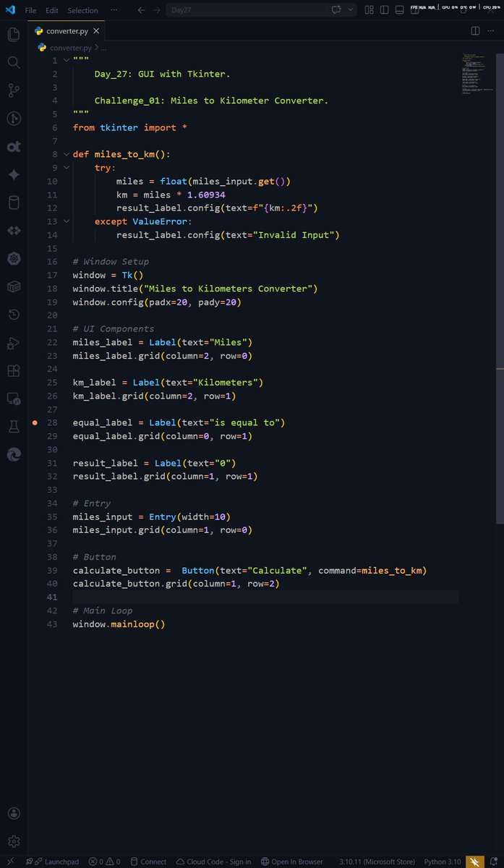Click line number 17 in the gutter
Viewport: 504px width, 868px height.
(51, 275)
